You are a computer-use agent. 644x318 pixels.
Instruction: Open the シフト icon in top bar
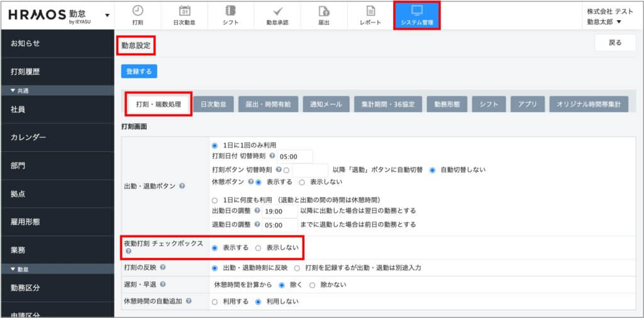[x=231, y=11]
